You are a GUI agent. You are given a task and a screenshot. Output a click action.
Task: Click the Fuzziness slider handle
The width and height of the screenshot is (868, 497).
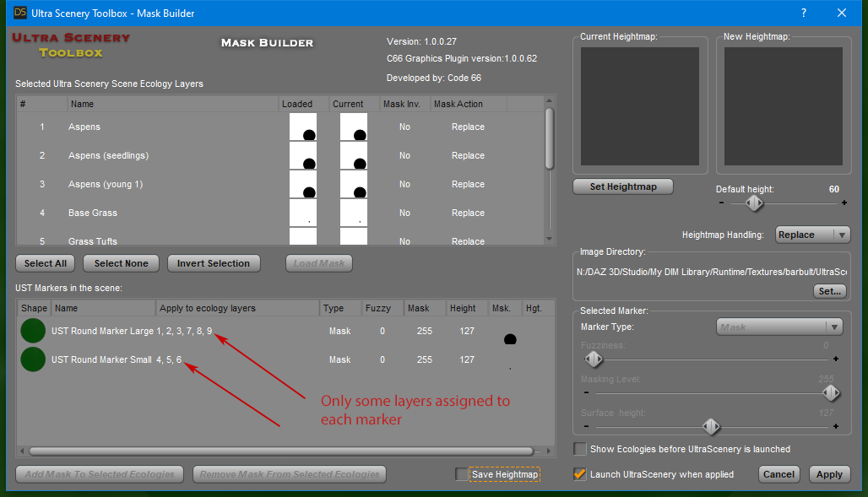coord(594,359)
